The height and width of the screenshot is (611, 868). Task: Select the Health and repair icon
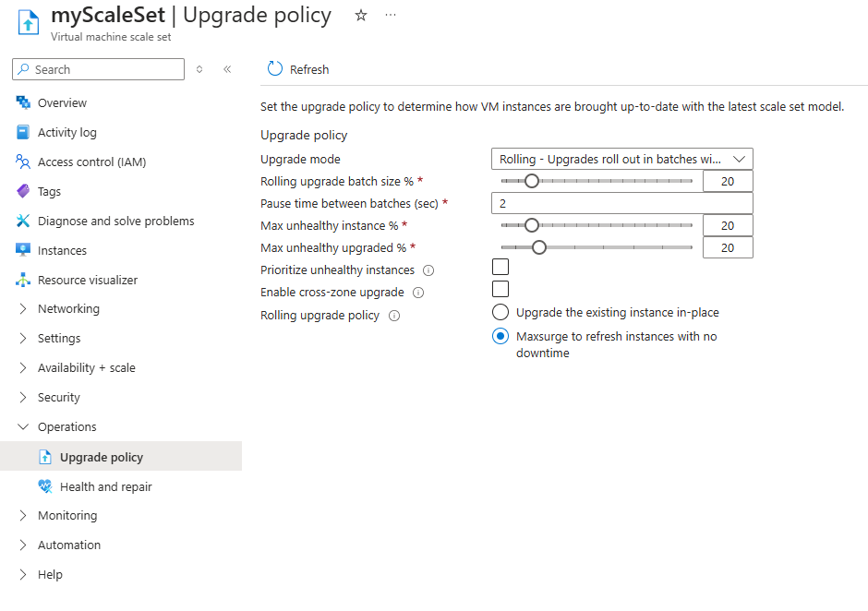[44, 486]
